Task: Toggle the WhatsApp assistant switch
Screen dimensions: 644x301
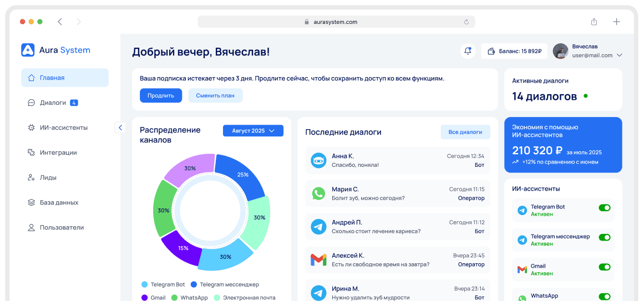Action: [605, 297]
